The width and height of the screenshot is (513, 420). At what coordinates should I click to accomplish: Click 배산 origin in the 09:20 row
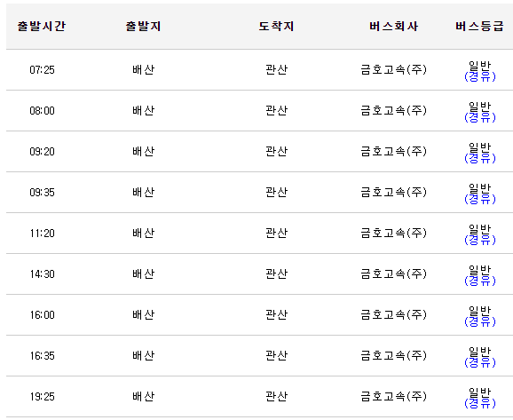(x=143, y=151)
